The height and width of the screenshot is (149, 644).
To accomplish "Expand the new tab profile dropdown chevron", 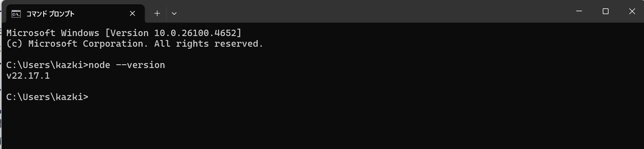I will [174, 14].
